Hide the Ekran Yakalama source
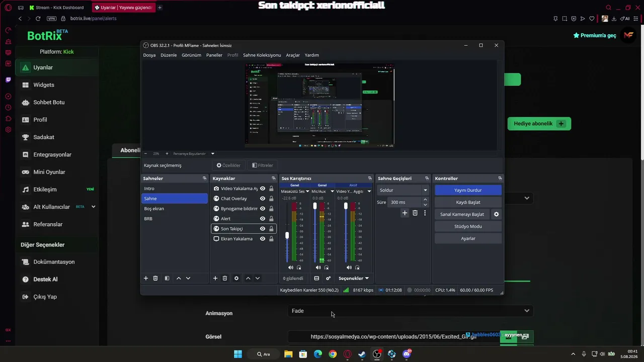The image size is (644, 362). pos(263,239)
